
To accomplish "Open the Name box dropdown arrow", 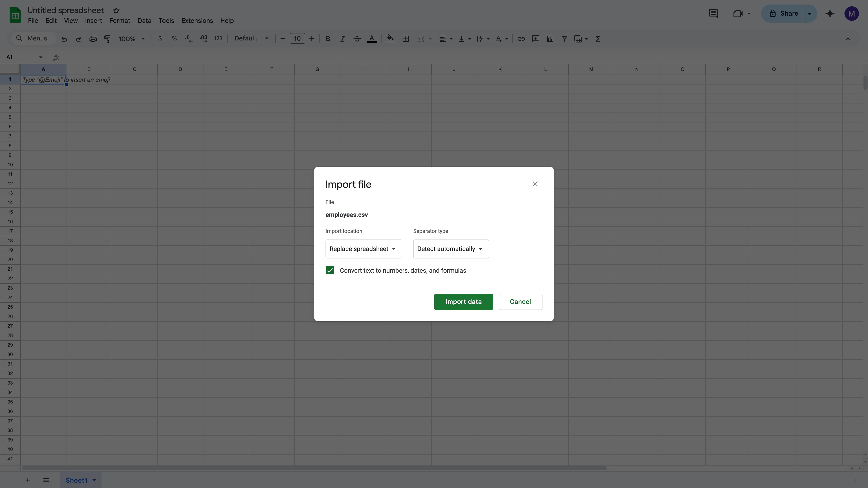I will 40,57.
